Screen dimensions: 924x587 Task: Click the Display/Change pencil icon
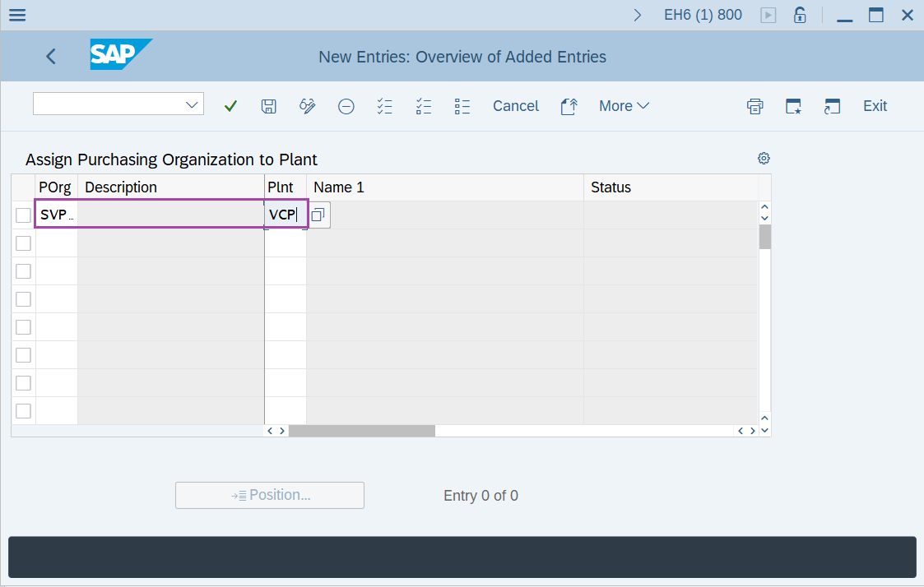[307, 105]
